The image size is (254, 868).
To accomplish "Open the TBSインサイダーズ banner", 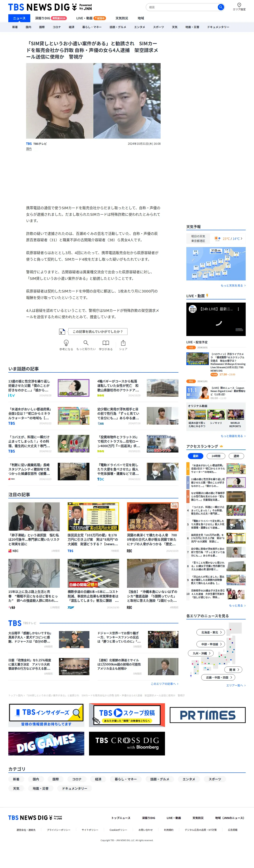I will [x=46, y=715].
